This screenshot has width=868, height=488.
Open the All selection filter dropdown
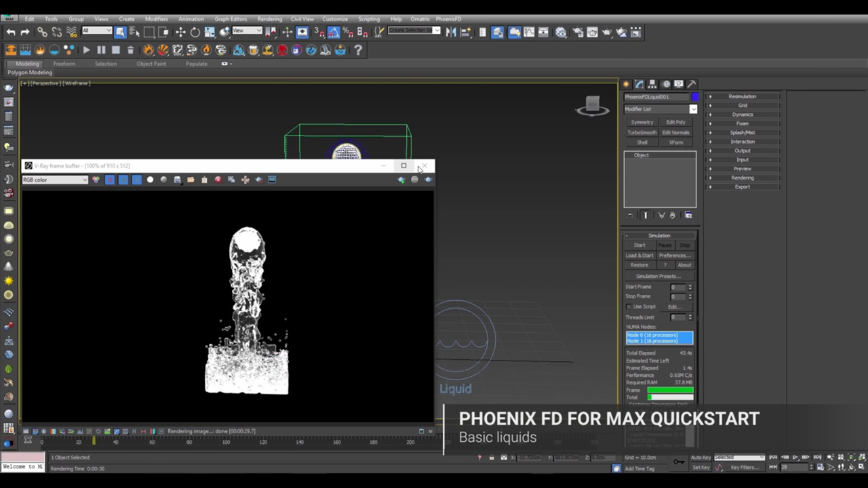(x=97, y=30)
